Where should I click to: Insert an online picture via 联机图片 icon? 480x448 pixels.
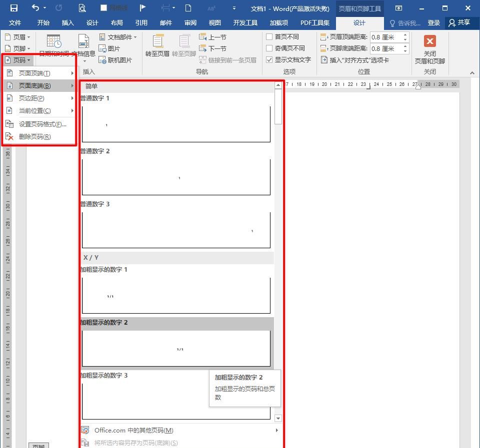click(x=103, y=60)
